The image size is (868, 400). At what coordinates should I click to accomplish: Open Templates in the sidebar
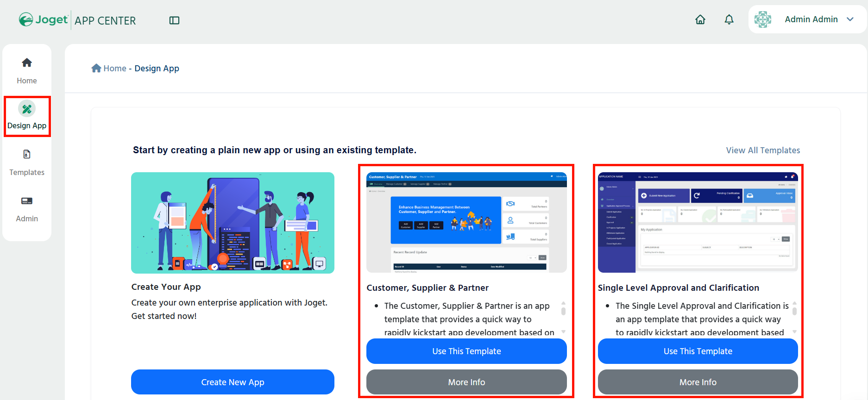click(27, 162)
